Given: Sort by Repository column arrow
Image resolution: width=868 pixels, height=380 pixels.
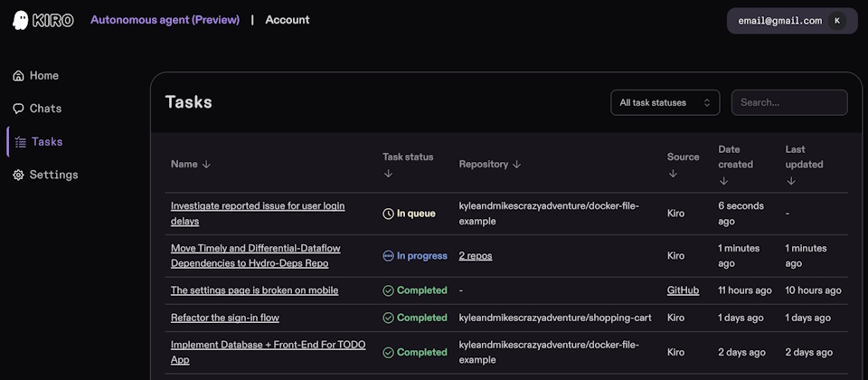Looking at the screenshot, I should coord(516,165).
